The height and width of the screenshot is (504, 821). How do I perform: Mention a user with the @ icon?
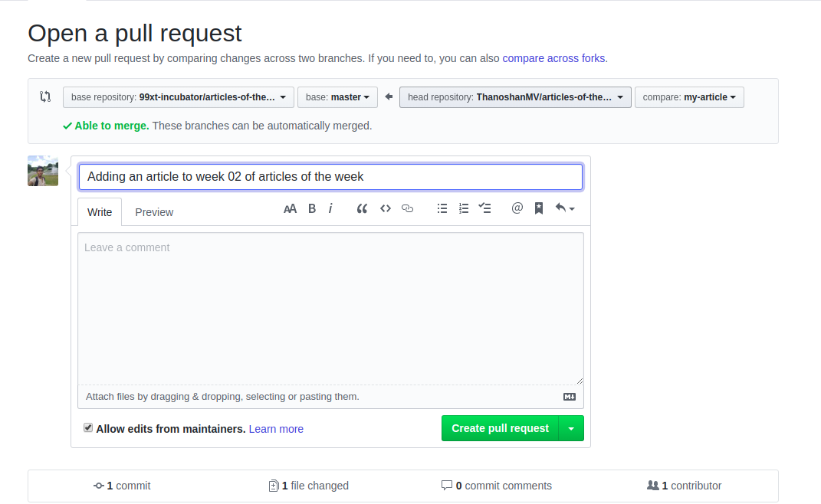pyautogui.click(x=517, y=208)
